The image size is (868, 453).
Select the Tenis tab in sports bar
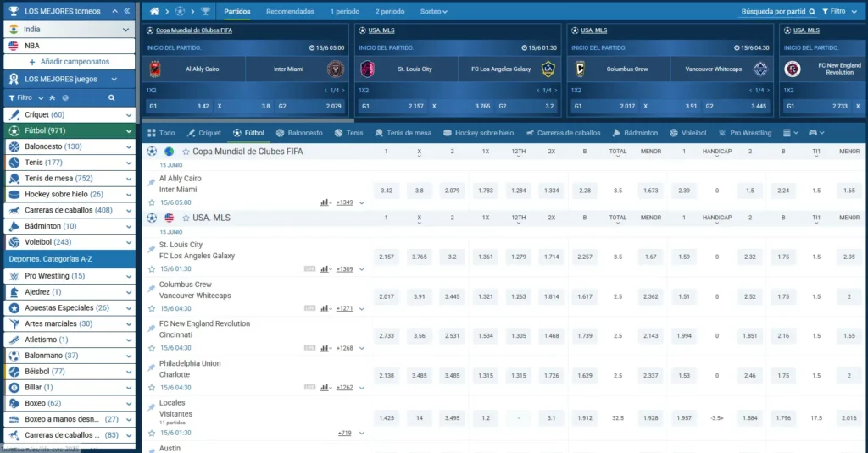click(348, 133)
